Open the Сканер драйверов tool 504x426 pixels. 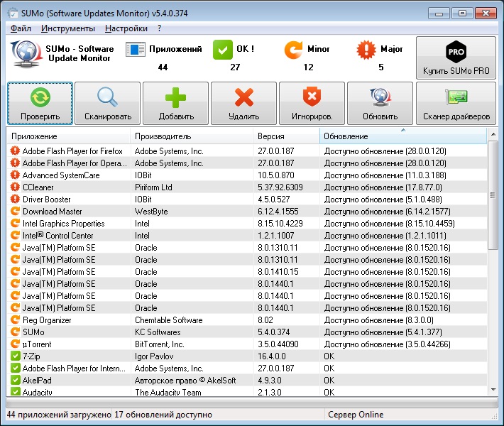pos(456,103)
